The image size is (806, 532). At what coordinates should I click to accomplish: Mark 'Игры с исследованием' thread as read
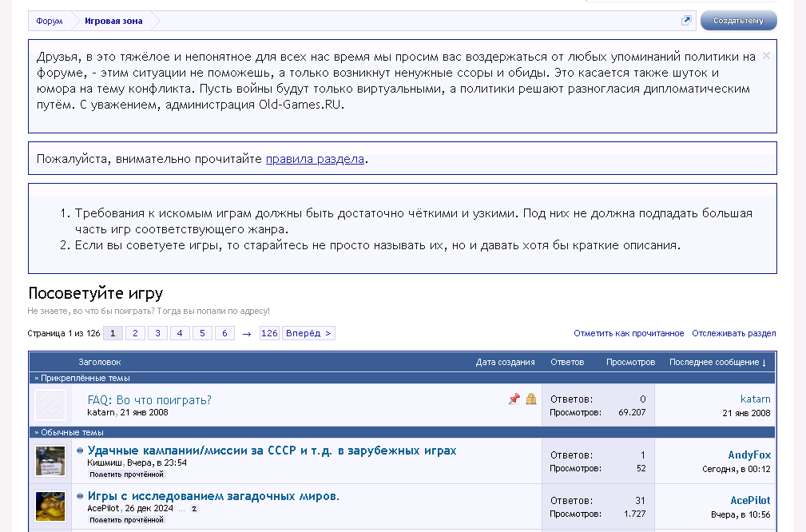(x=126, y=520)
